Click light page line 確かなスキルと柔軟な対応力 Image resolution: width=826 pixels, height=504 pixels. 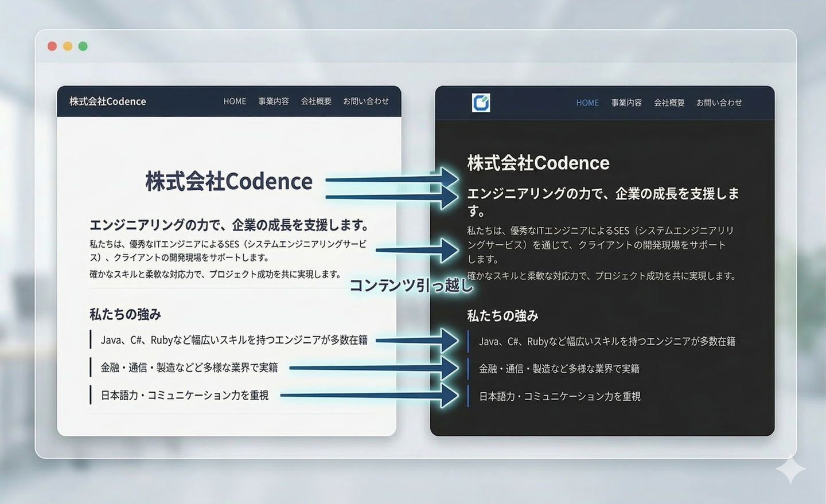pyautogui.click(x=215, y=274)
